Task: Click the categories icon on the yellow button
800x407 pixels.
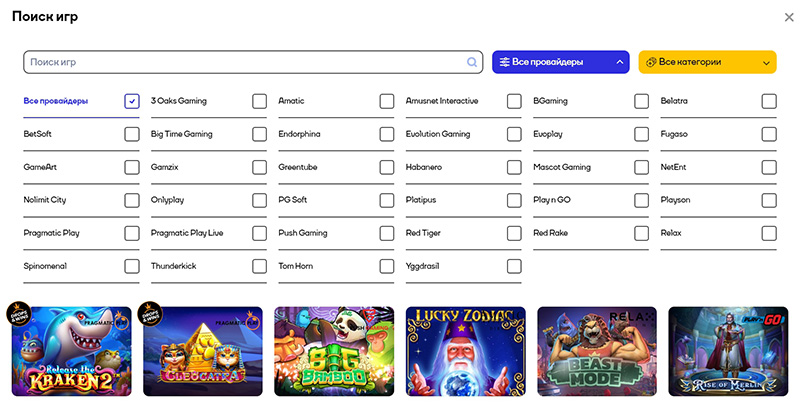Action: click(x=651, y=62)
